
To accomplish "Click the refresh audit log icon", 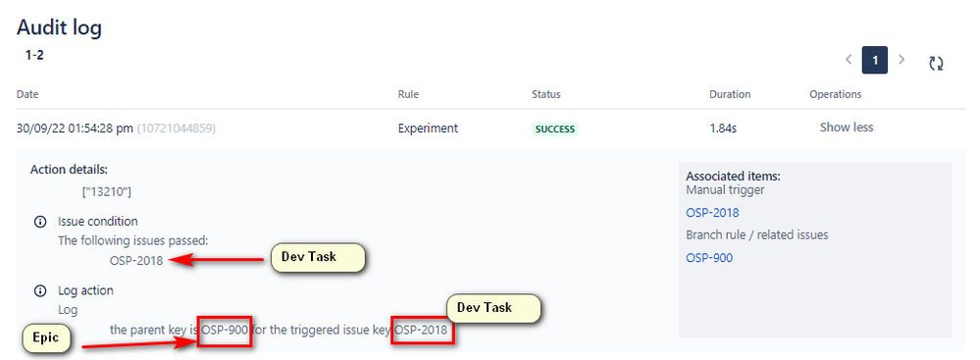I will coord(936,63).
